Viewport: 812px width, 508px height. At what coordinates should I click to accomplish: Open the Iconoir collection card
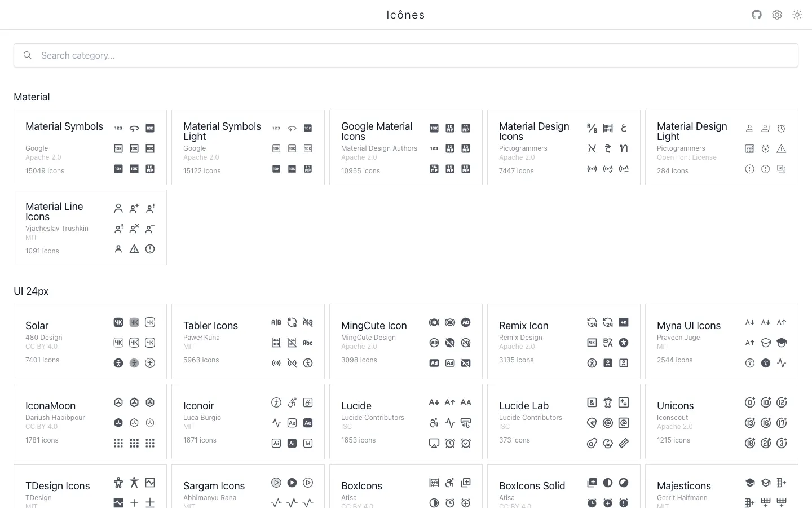198,406
